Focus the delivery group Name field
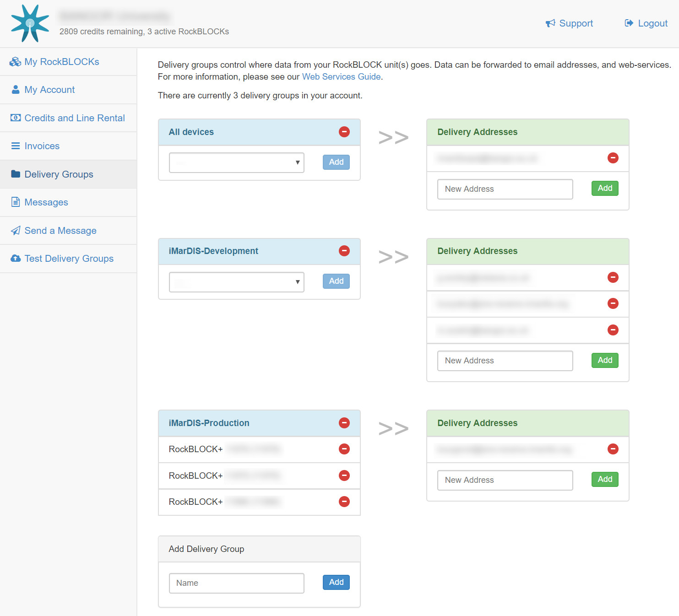Viewport: 679px width, 616px height. click(x=237, y=583)
